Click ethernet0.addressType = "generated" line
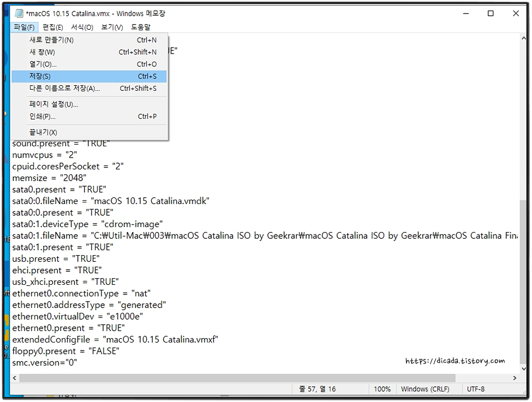532x402 pixels. [x=89, y=305]
